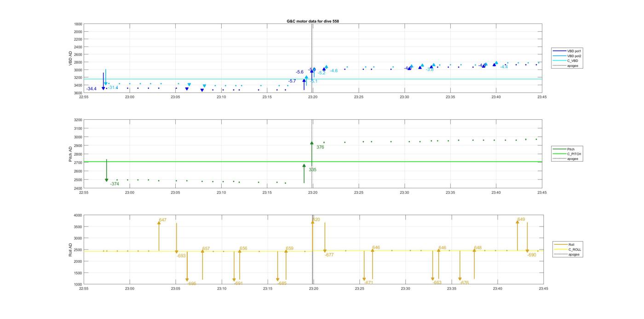
Task: Click the -5.6 annotation in VBD plot
Action: (299, 72)
